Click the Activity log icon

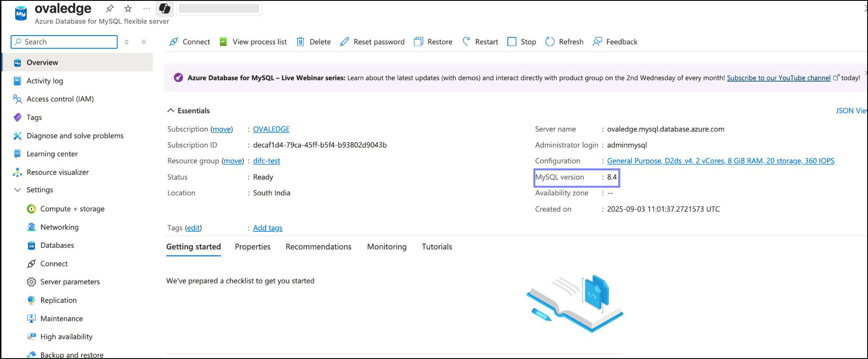17,81
